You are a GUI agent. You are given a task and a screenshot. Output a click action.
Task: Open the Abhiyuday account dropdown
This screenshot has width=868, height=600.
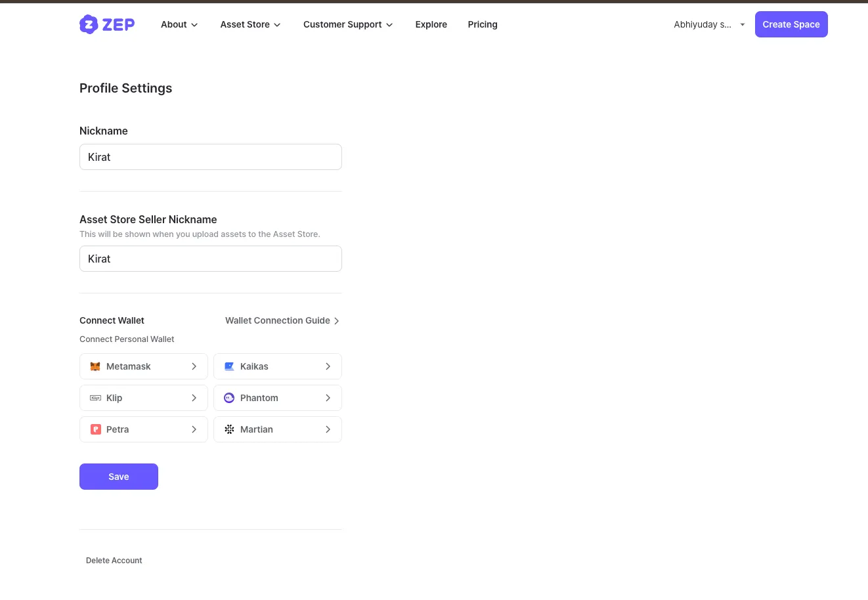coord(709,24)
